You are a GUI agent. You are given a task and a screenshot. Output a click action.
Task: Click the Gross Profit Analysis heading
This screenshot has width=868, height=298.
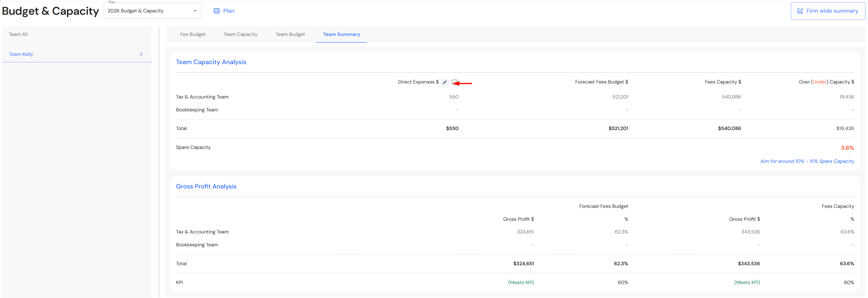click(206, 186)
